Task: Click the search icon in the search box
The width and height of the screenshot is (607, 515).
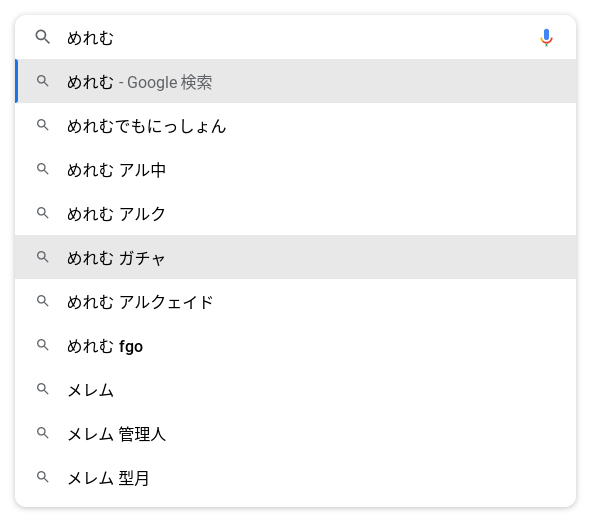Action: coord(42,38)
